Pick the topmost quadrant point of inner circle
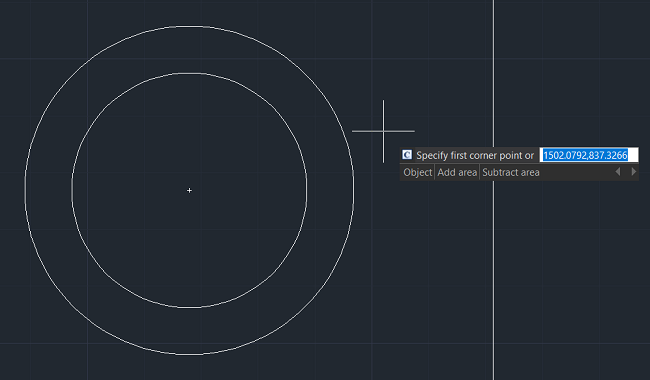The image size is (650, 380). point(189,73)
